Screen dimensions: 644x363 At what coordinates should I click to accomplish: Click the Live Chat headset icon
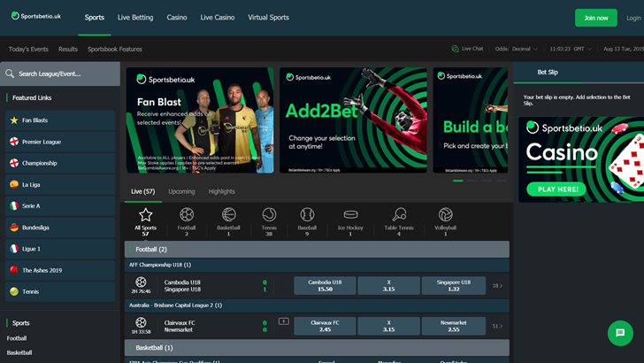[455, 49]
